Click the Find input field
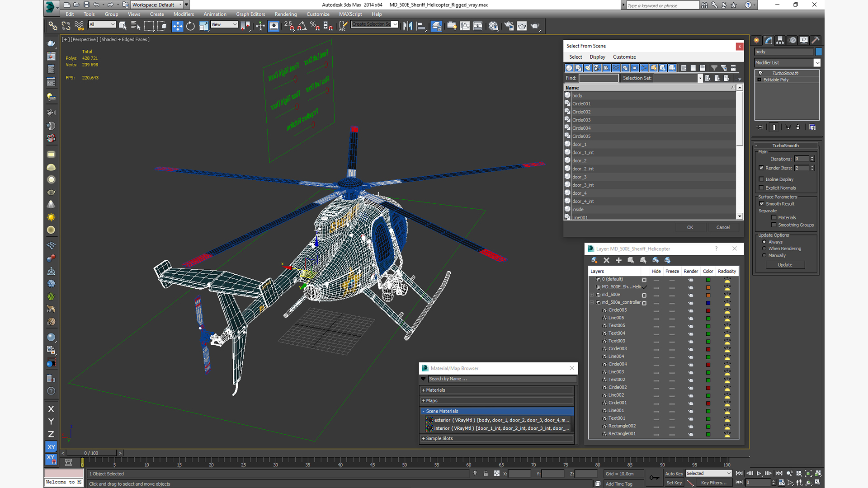This screenshot has width=868, height=488. [599, 78]
